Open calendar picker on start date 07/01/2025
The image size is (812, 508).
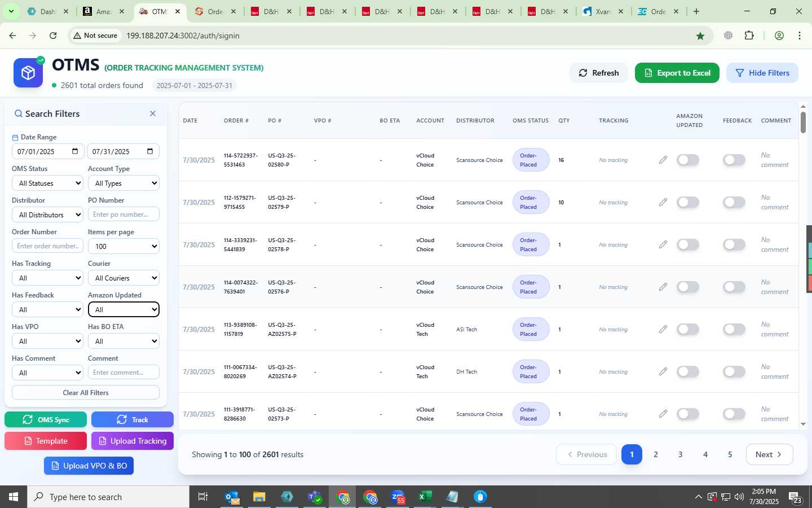(x=75, y=151)
